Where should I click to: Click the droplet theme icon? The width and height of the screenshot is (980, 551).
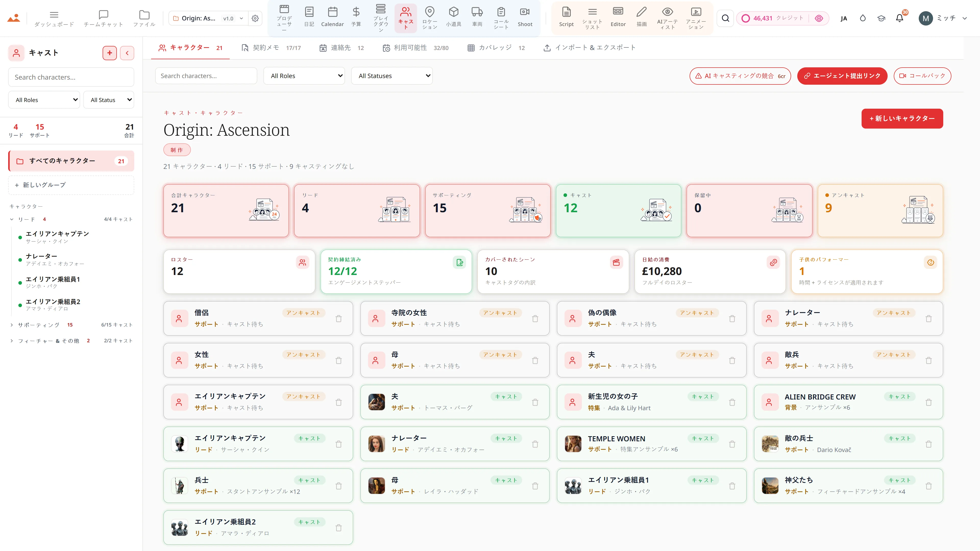coord(863,18)
